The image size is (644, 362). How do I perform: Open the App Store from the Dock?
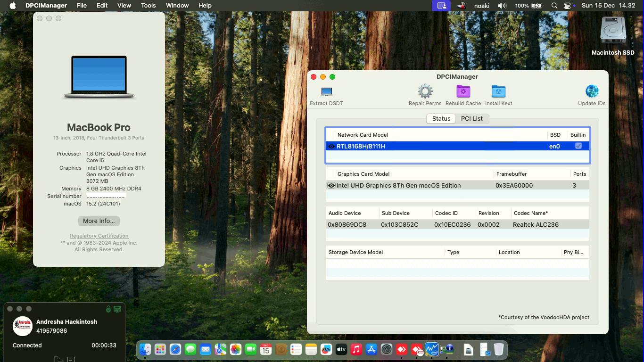[x=372, y=349]
